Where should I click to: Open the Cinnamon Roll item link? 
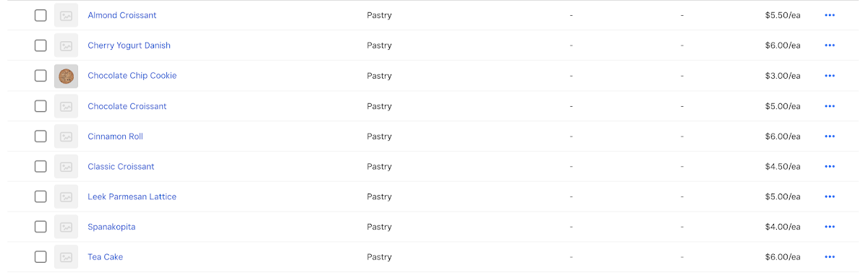click(115, 136)
